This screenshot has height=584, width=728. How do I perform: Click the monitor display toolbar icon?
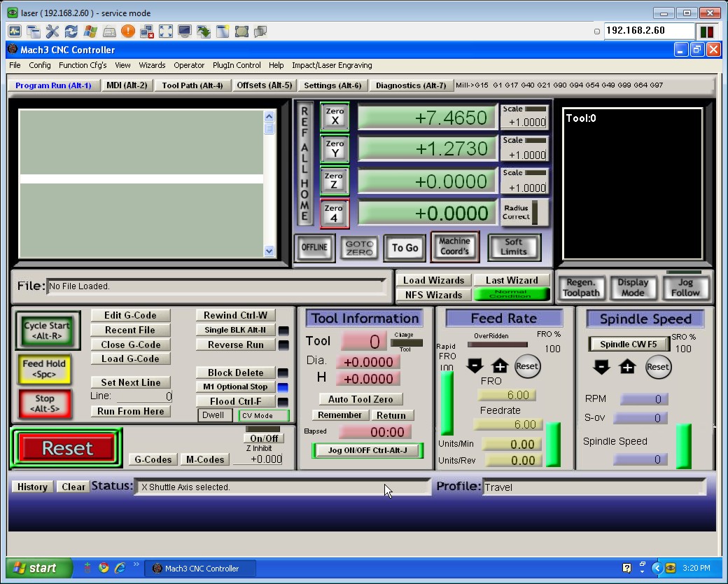(x=185, y=32)
